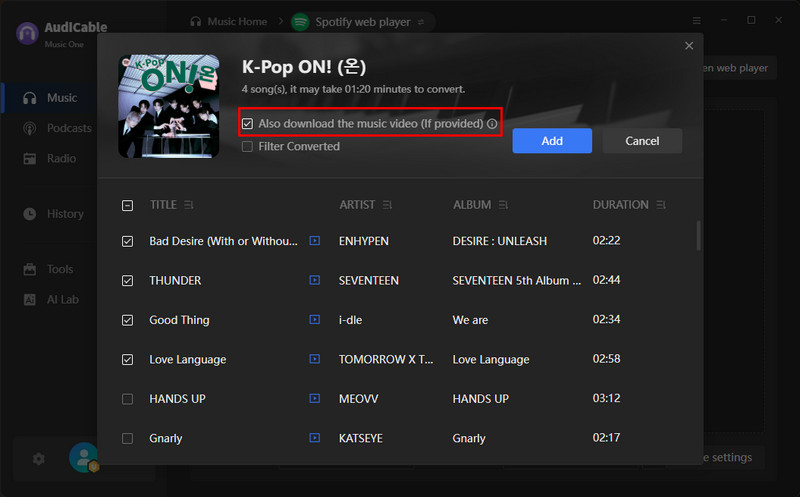Image resolution: width=800 pixels, height=497 pixels.
Task: Close the K-Pop ON! dialog
Action: (689, 46)
